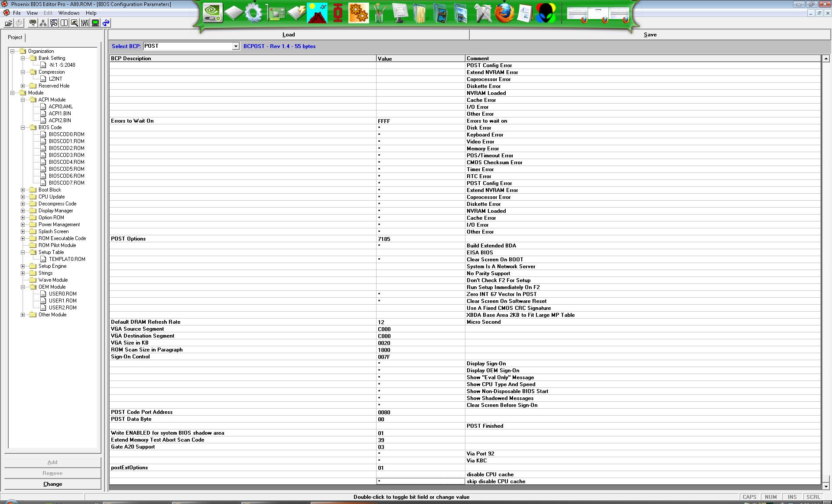Click the Alienware alien head dock icon

546,13
